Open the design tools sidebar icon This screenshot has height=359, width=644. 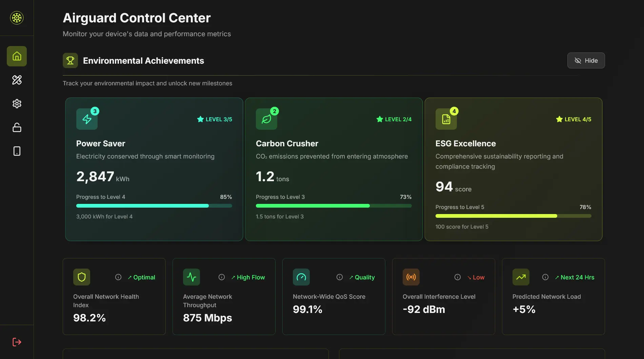click(17, 80)
